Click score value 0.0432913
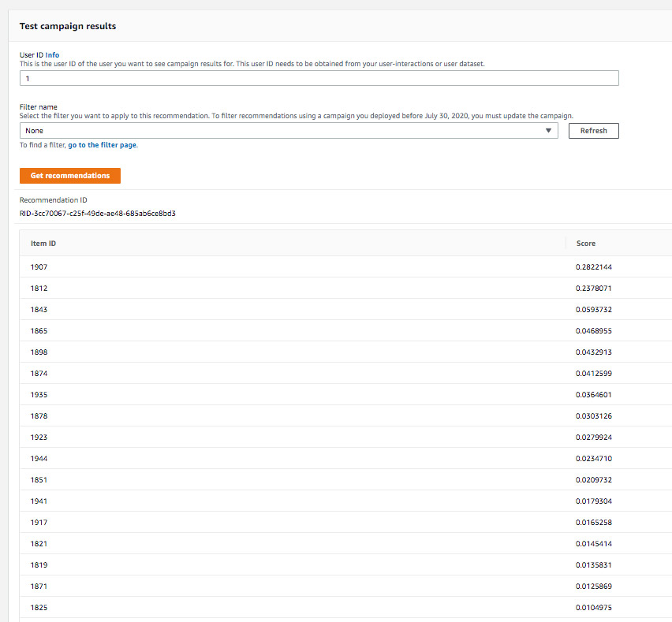Viewport: 672px width, 622px height. [594, 352]
